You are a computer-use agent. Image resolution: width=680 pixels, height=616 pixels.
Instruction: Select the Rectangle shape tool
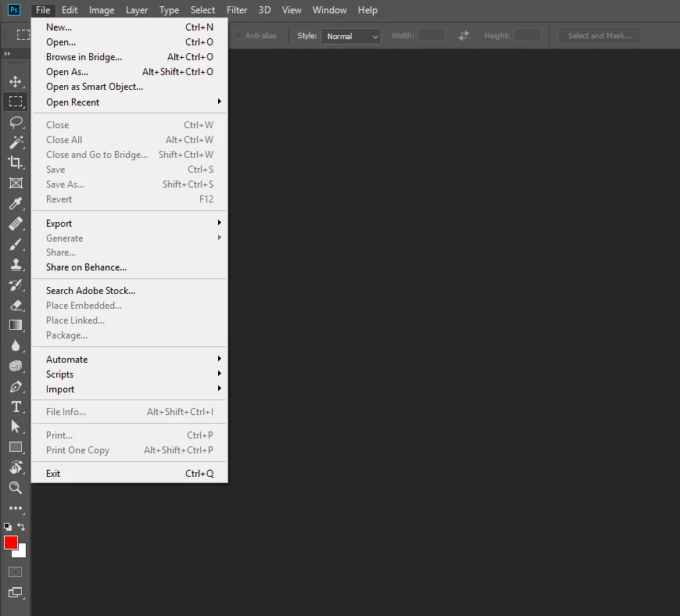(16, 447)
